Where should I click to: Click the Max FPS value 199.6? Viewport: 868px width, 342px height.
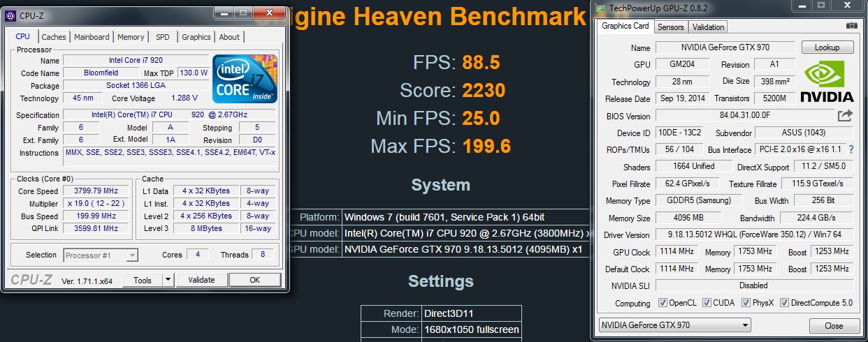[x=486, y=147]
